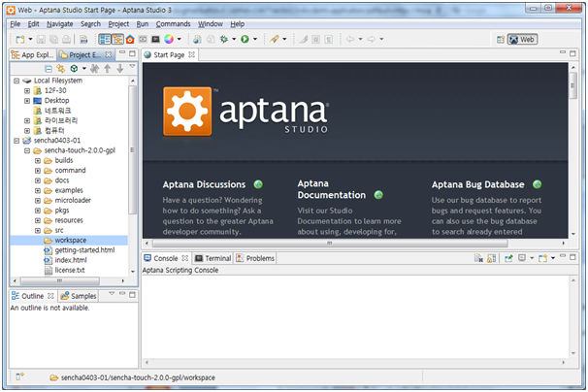Toggle Link with Editor in Project Explorer
The width and height of the screenshot is (588, 392).
pyautogui.click(x=60, y=69)
